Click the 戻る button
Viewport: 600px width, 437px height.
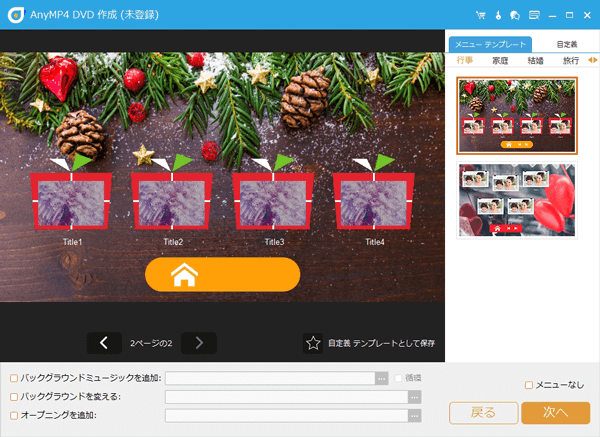pos(483,413)
